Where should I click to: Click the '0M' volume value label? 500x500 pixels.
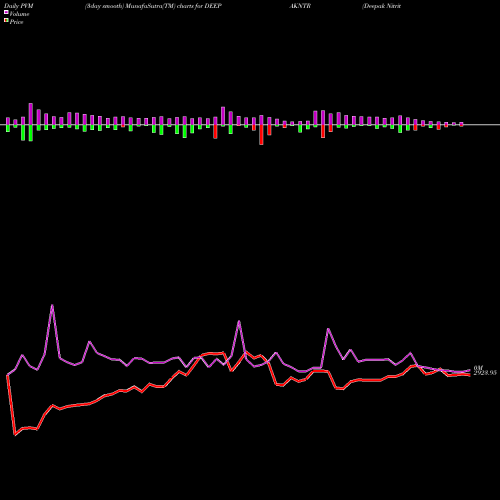coord(478,368)
